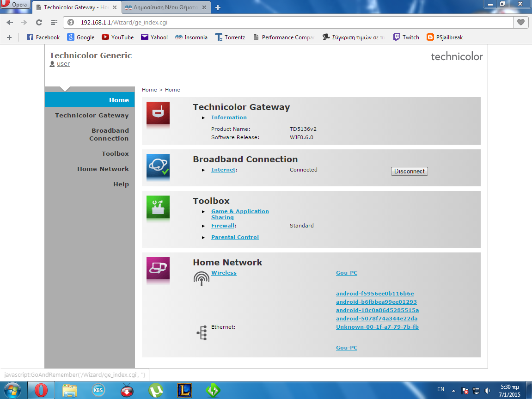This screenshot has width=532, height=399.
Task: Click the arrow bullet beside Firewall
Action: [x=203, y=226]
